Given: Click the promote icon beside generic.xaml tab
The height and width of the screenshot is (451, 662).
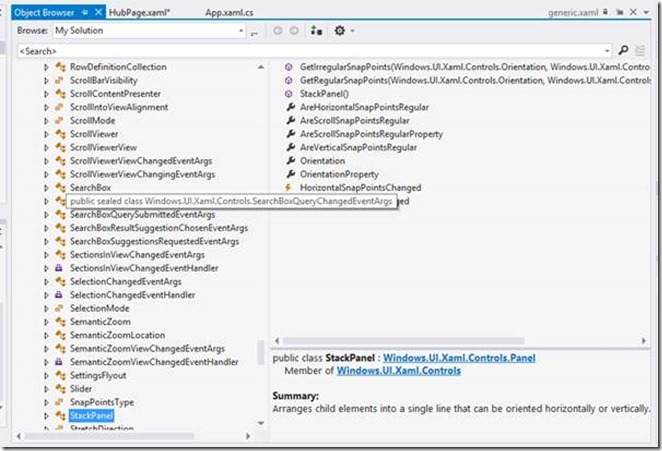Looking at the screenshot, I should 620,12.
